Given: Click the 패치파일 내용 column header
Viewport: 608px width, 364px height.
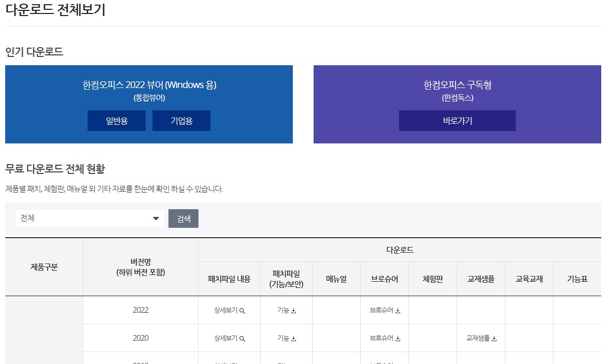Looking at the screenshot, I should tap(229, 279).
